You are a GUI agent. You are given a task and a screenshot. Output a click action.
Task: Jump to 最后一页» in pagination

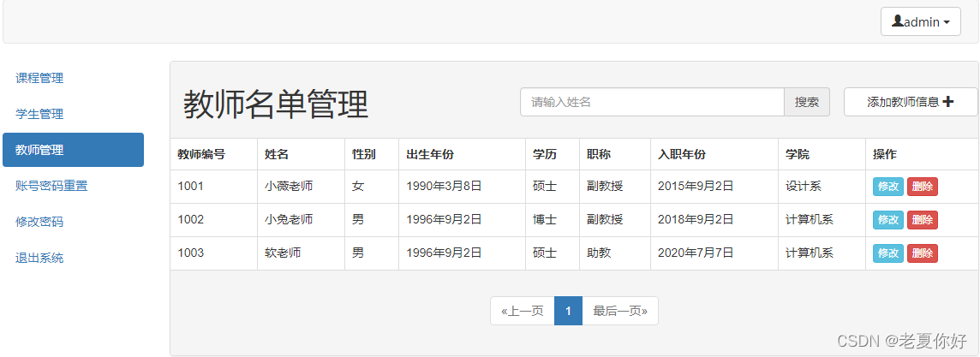(620, 311)
